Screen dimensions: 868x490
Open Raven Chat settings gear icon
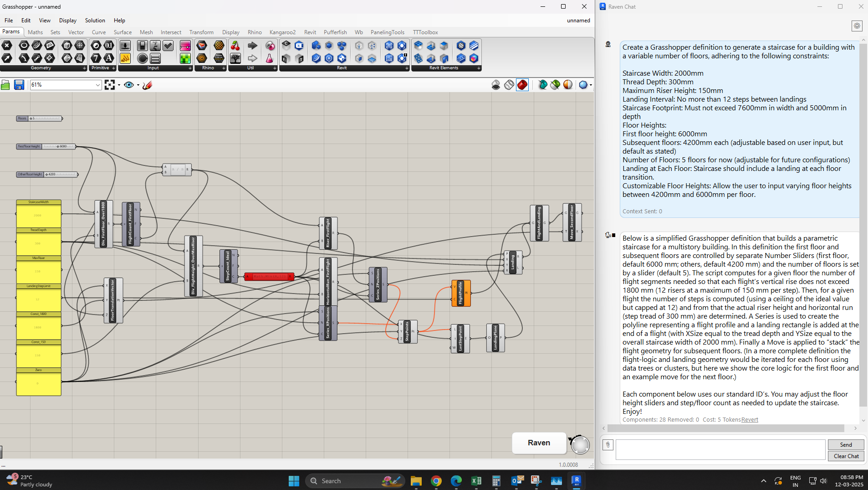tap(858, 26)
